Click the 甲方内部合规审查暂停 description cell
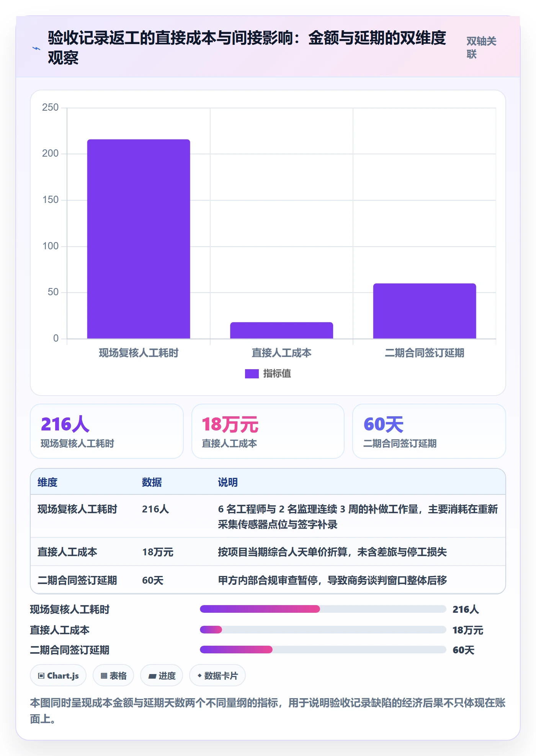 tap(332, 580)
